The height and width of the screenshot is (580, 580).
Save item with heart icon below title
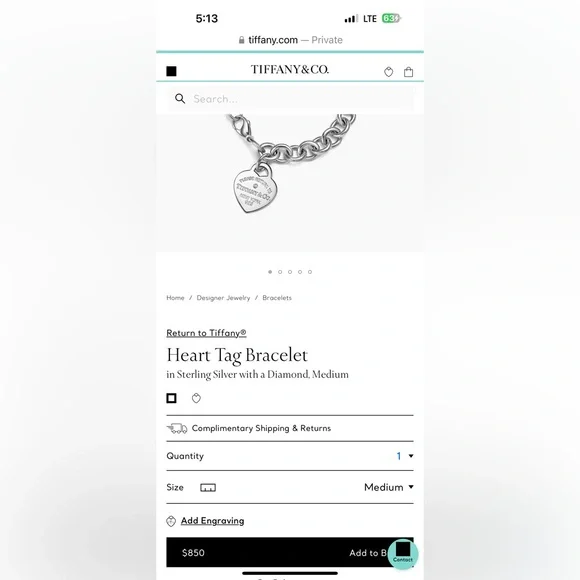coord(196,398)
